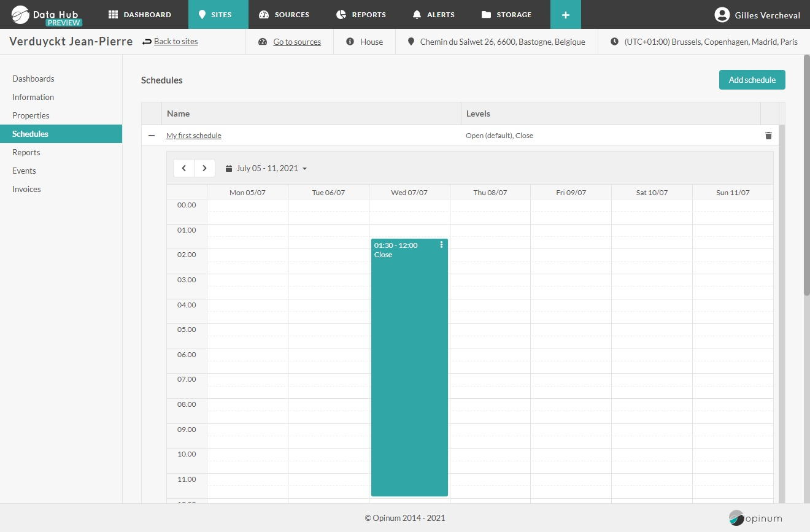Viewport: 810px width, 532px height.
Task: Click the Add schedule button
Action: 752,80
